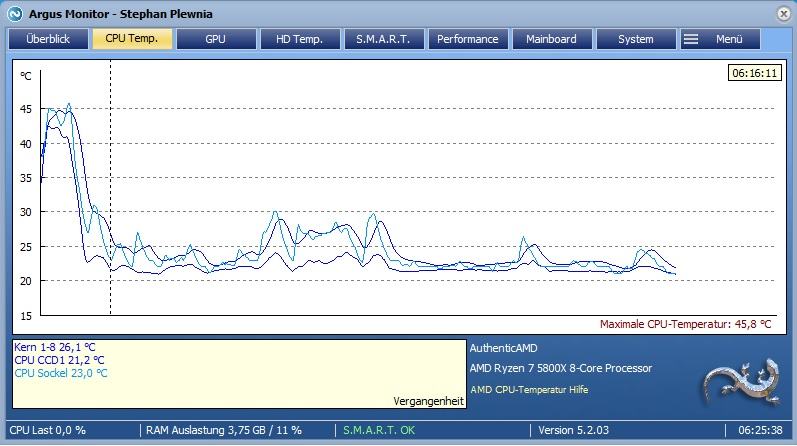Select the CPU CCD1 21,2 °C legend entry
The width and height of the screenshot is (797, 446).
59,360
